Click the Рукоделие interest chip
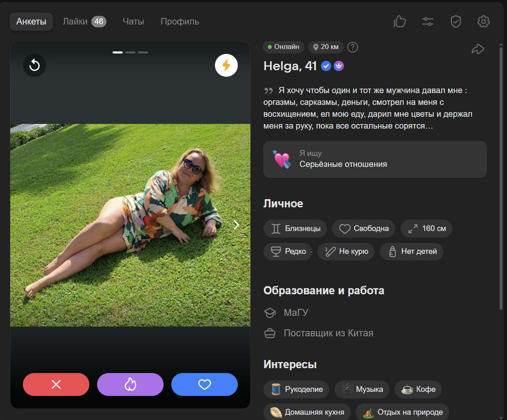 click(x=297, y=389)
